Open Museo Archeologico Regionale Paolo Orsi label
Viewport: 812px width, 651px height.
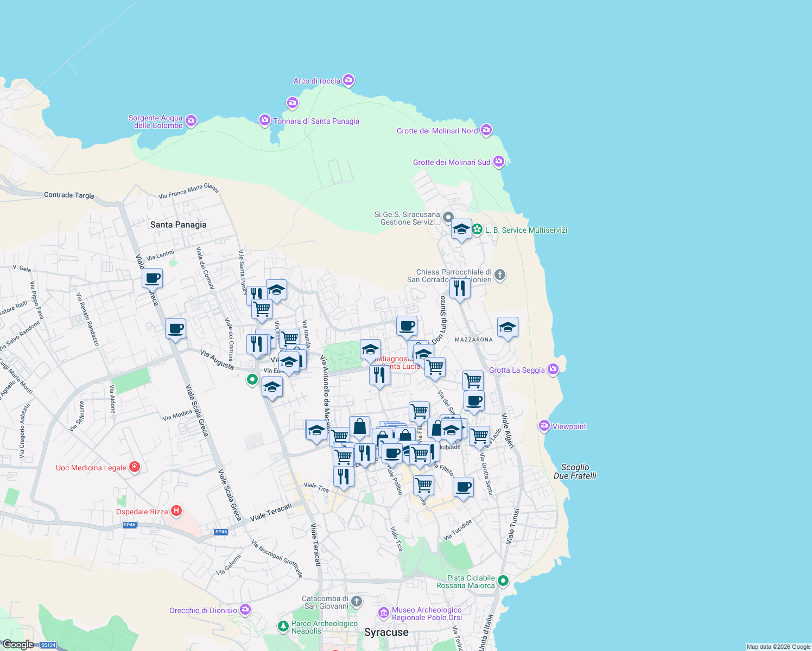427,614
